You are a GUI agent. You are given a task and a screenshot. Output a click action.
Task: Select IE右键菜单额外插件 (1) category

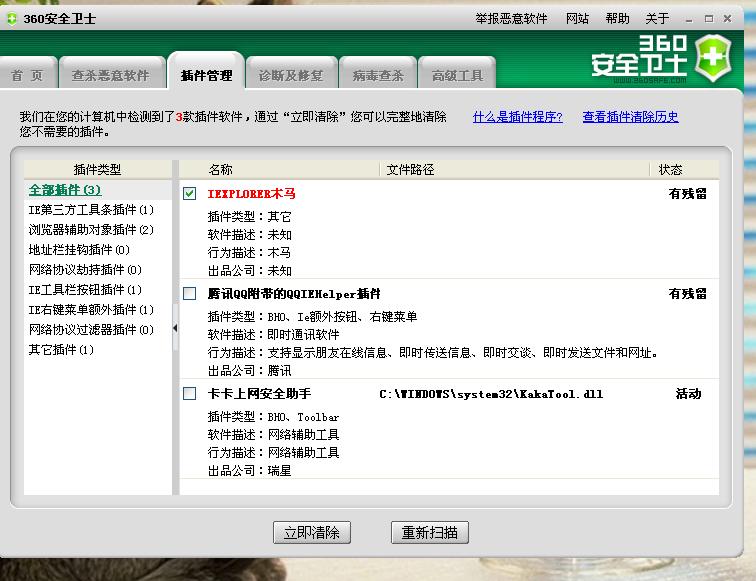[91, 310]
